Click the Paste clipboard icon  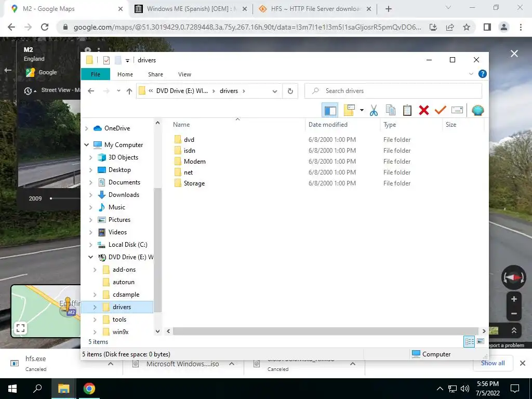[x=407, y=110]
